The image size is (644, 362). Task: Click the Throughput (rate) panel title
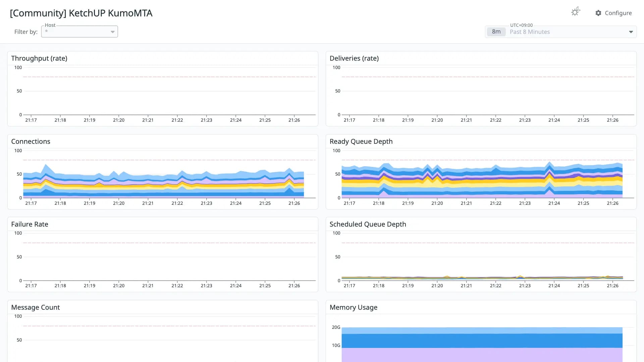[39, 58]
